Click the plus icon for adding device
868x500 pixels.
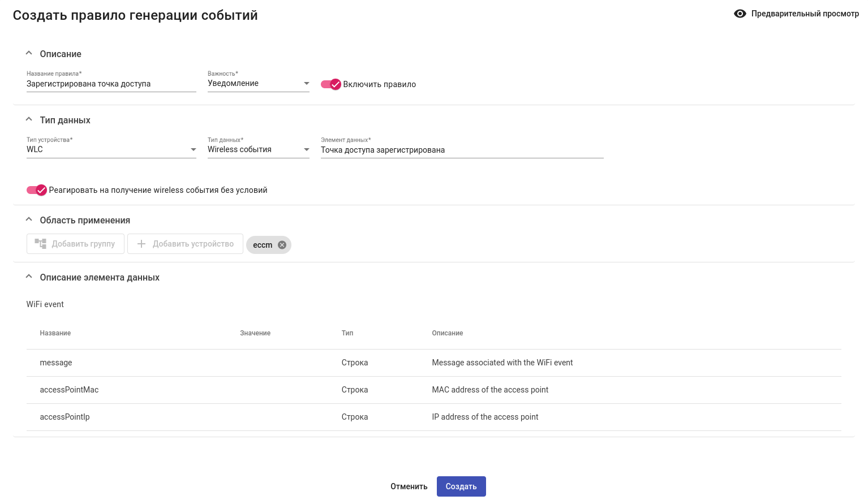141,244
